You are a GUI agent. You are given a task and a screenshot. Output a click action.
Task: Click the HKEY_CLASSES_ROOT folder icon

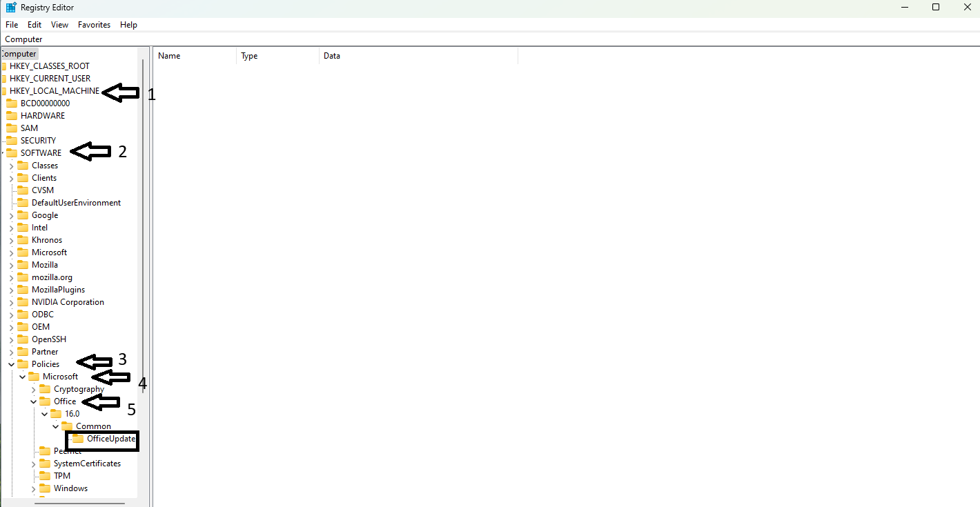pos(3,66)
